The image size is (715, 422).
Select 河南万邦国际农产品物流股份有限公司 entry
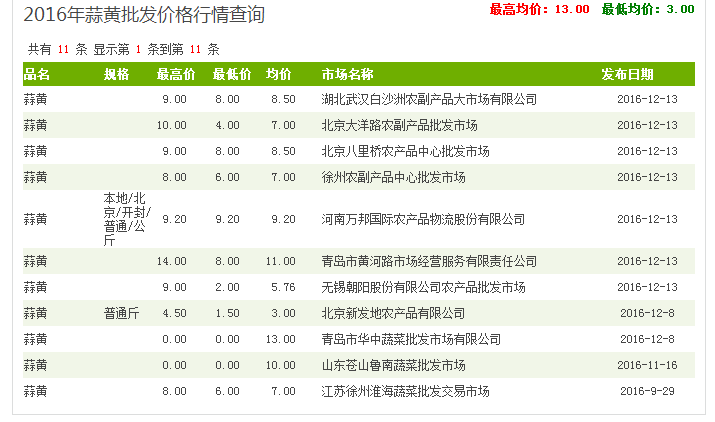423,219
